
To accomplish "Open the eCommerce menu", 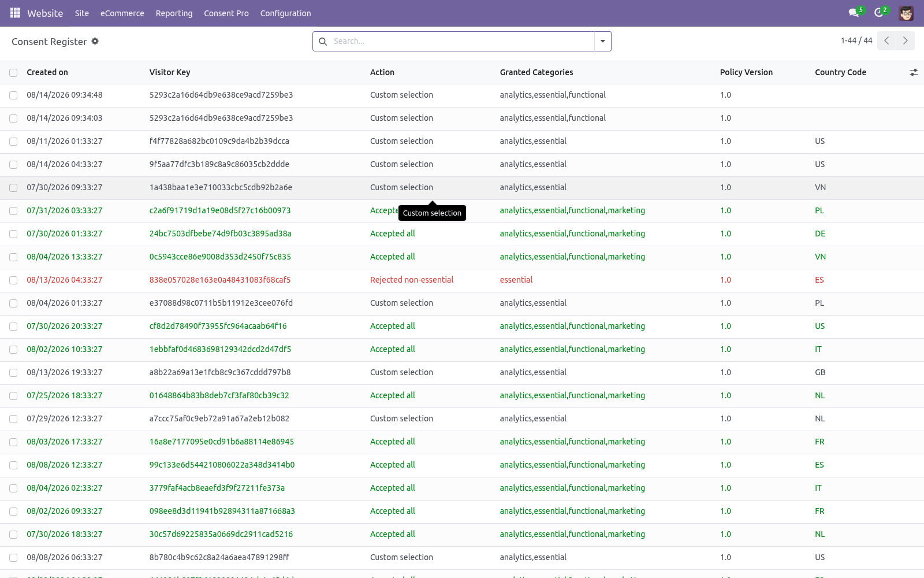I will [122, 13].
